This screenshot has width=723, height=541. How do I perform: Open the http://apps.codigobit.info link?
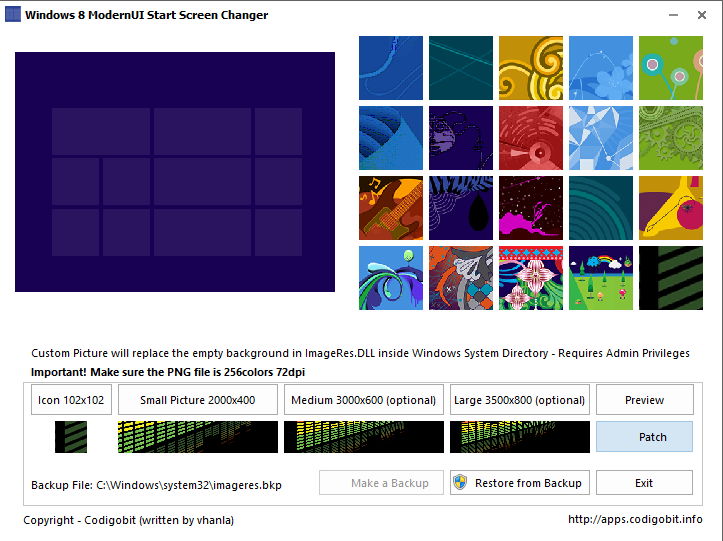click(x=635, y=519)
